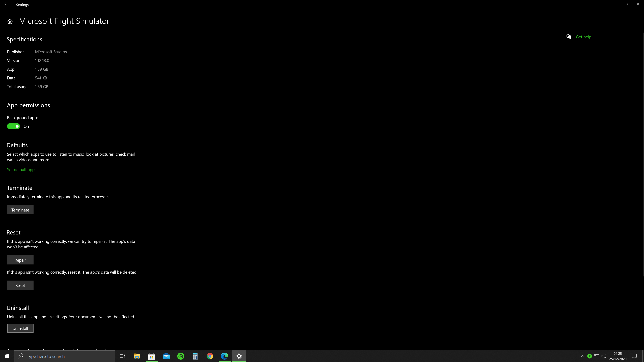Open the volume control tray icon
This screenshot has width=644, height=362.
click(604, 356)
